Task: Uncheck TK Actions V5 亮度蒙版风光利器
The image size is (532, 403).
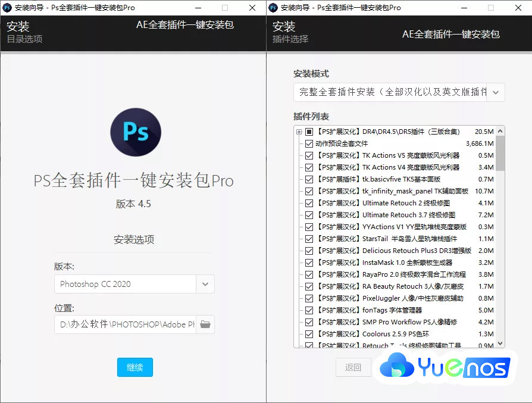Action: (x=309, y=155)
